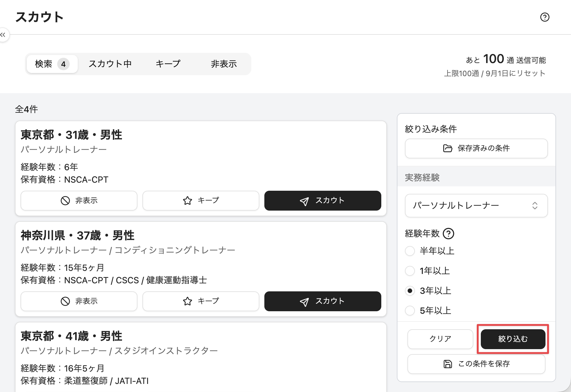Click 東京都・31歳・男性 card heading
Viewport: 571px width, 392px height.
(72, 135)
